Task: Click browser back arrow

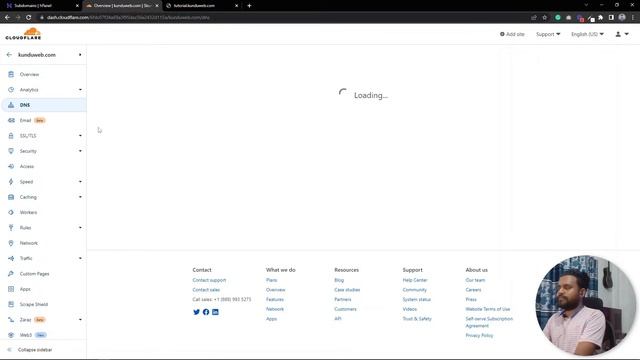Action: click(x=7, y=18)
